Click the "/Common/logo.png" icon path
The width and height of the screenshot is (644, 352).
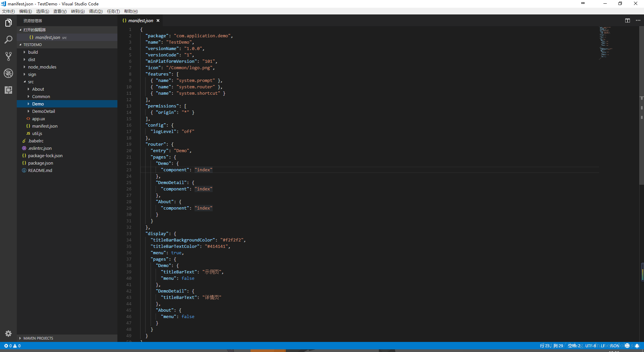pos(189,68)
